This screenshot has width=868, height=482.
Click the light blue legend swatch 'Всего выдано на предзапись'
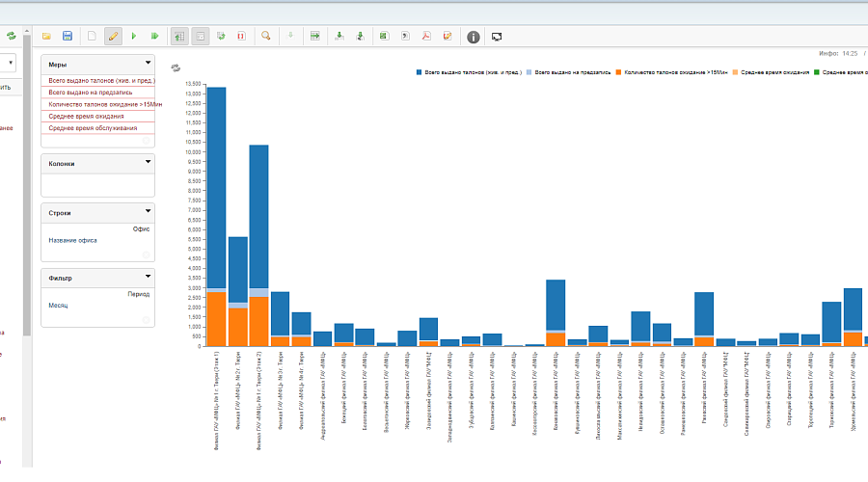pyautogui.click(x=529, y=72)
